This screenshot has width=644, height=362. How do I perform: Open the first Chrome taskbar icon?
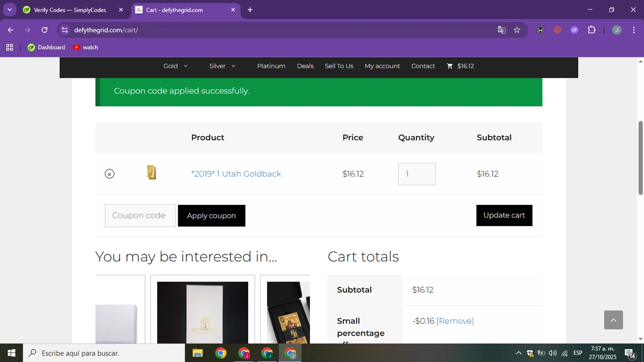(221, 353)
